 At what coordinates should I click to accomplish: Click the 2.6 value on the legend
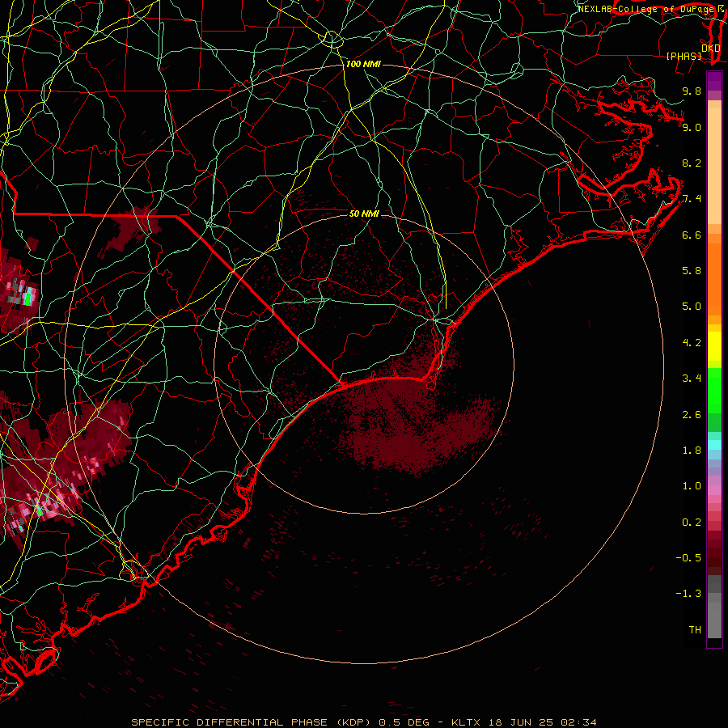[x=692, y=415]
